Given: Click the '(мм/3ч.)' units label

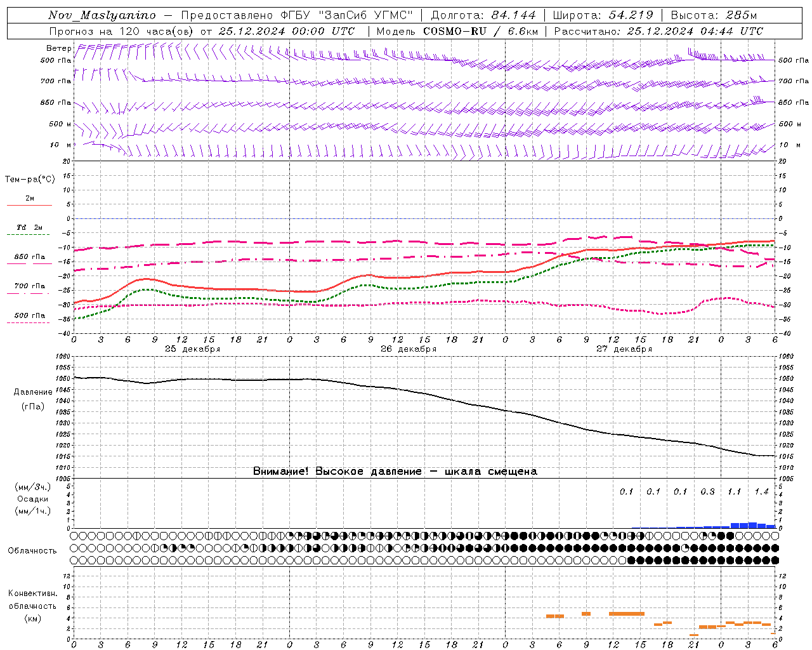Looking at the screenshot, I should coord(33,487).
